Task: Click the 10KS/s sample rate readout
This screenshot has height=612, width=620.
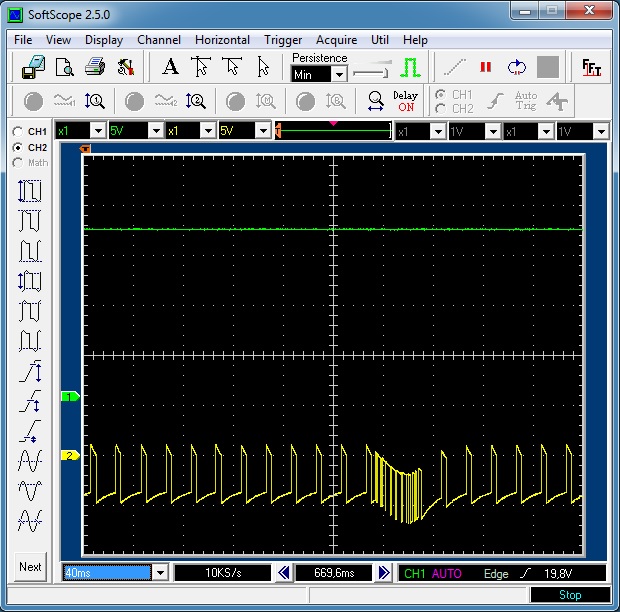Action: pyautogui.click(x=223, y=573)
